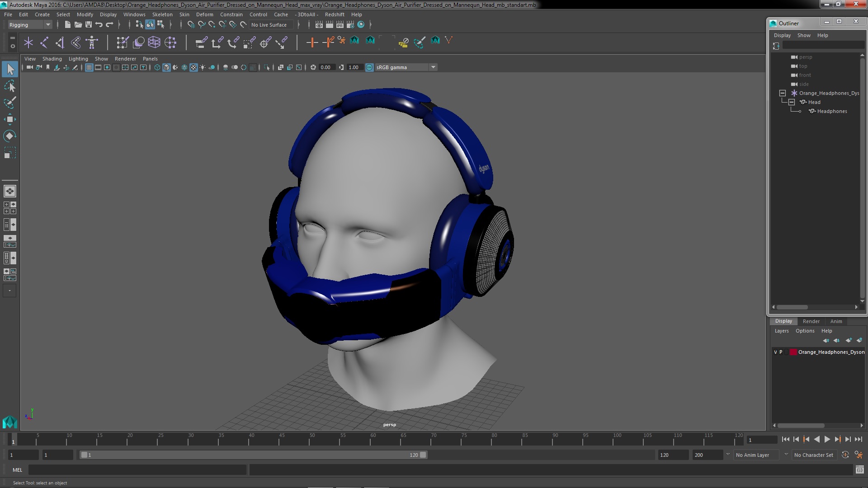Click frame 60 on the time slider

(x=373, y=439)
